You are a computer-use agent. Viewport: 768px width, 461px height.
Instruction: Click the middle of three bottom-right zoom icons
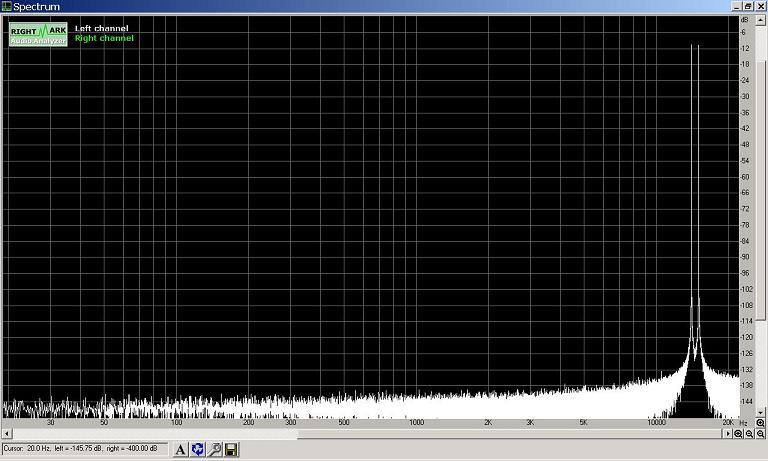pos(749,434)
